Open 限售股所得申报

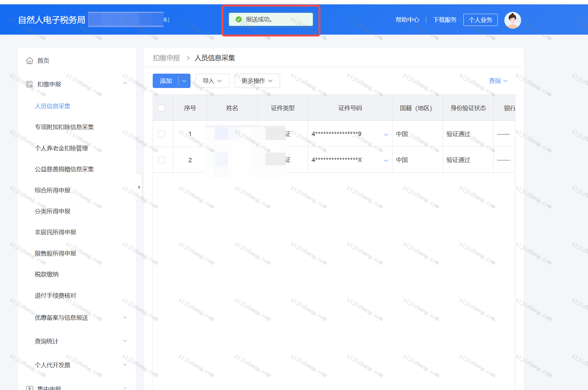pos(55,253)
